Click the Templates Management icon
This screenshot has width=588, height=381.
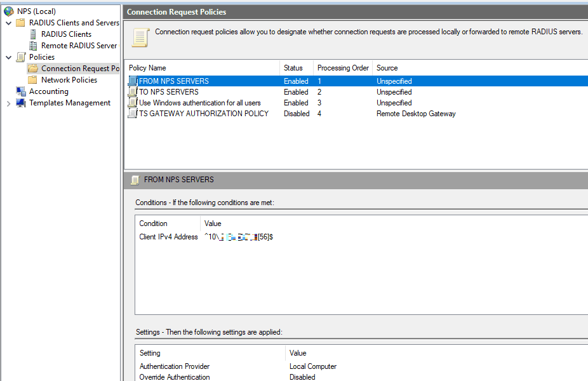pos(21,103)
